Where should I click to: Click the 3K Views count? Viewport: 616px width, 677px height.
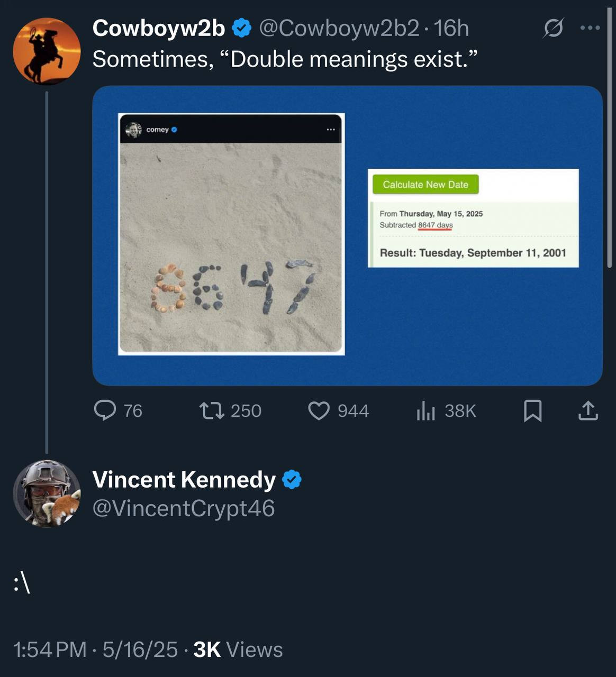pos(238,649)
